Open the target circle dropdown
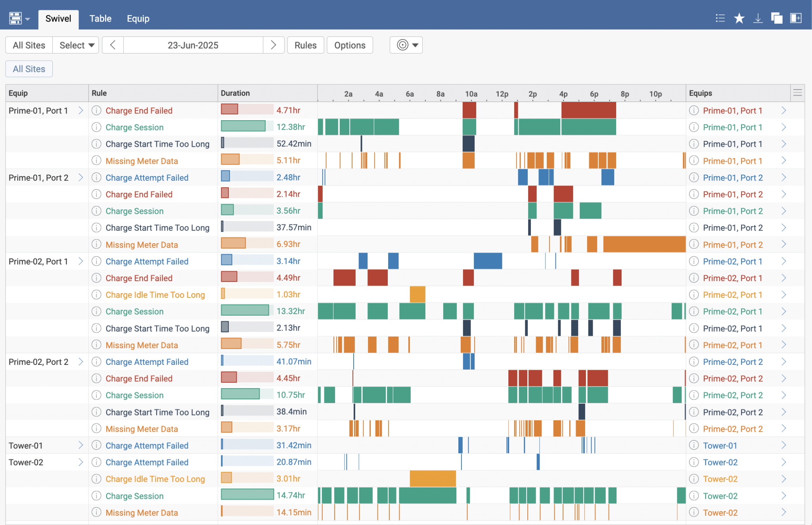Screen dimensions: 812x525 pos(406,45)
